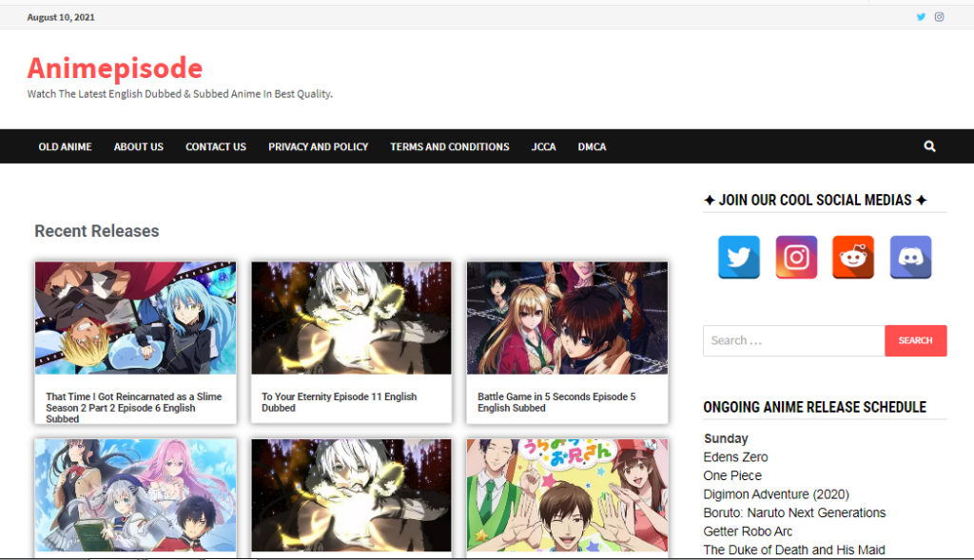Open second-row To Your Eternity thumbnail
The height and width of the screenshot is (560, 974).
pyautogui.click(x=352, y=495)
